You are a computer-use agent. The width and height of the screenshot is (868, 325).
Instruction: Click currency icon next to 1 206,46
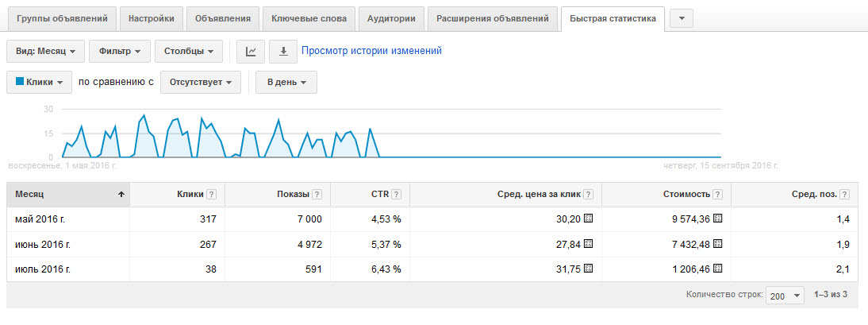(x=718, y=269)
